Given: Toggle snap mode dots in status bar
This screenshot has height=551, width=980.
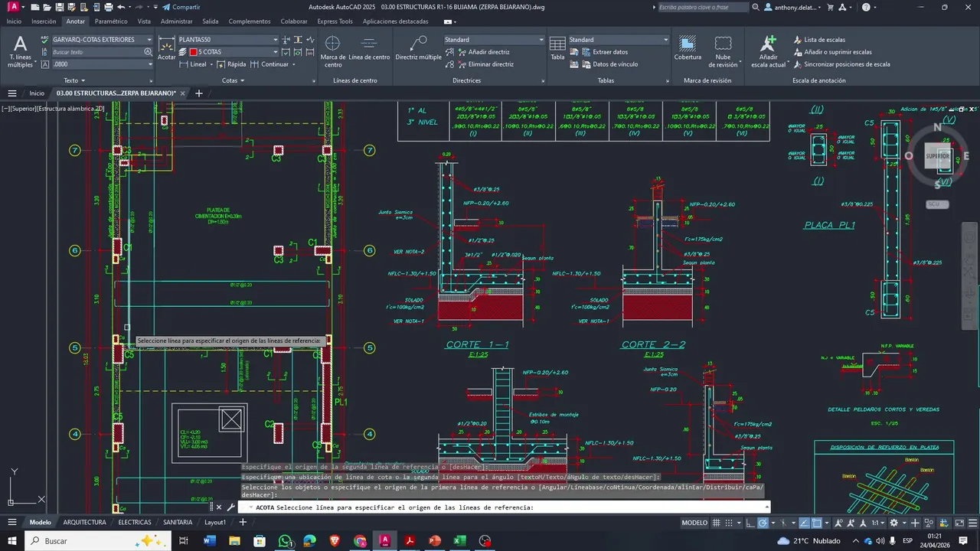Looking at the screenshot, I should pos(729,523).
